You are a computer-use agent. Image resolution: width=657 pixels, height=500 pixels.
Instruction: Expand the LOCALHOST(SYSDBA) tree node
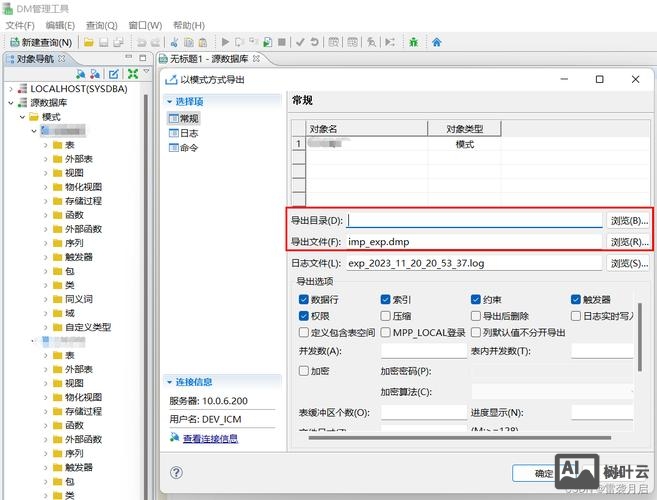[11, 89]
